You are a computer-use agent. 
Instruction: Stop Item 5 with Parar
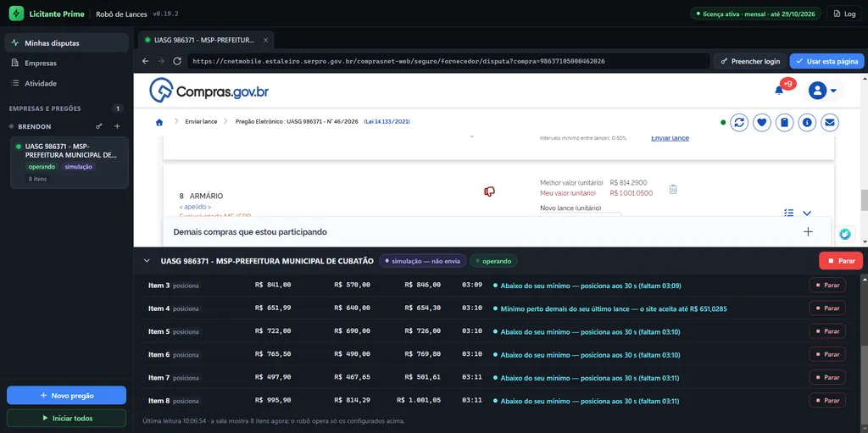pos(827,331)
